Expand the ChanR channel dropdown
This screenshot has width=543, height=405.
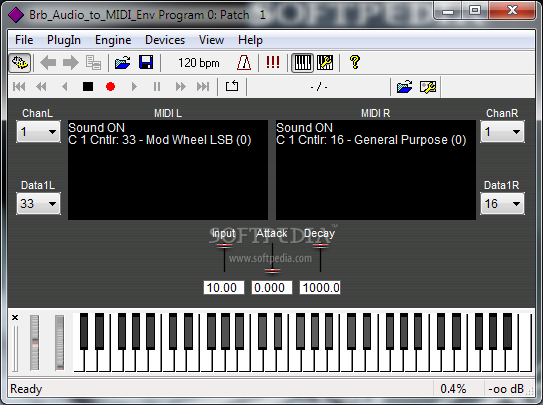[502, 132]
